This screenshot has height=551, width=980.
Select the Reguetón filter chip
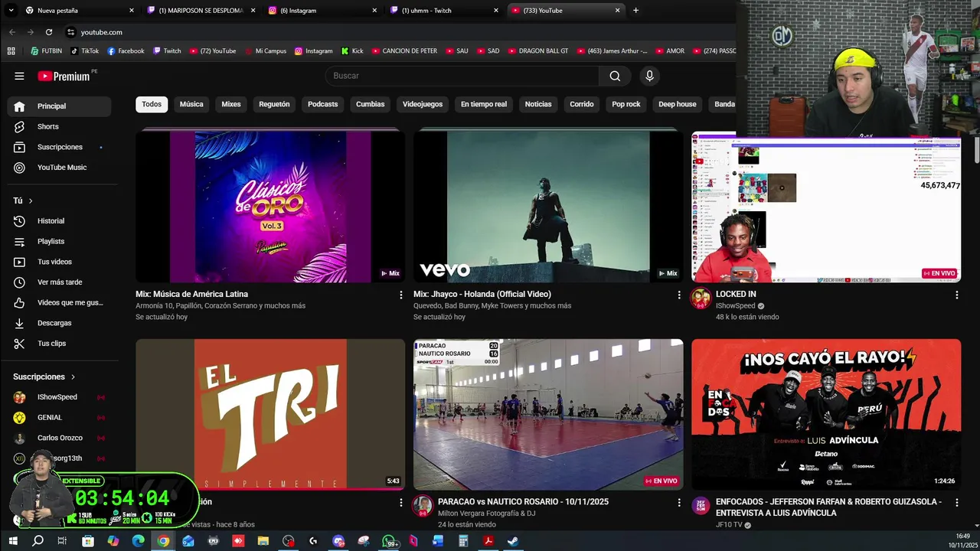[x=274, y=104]
